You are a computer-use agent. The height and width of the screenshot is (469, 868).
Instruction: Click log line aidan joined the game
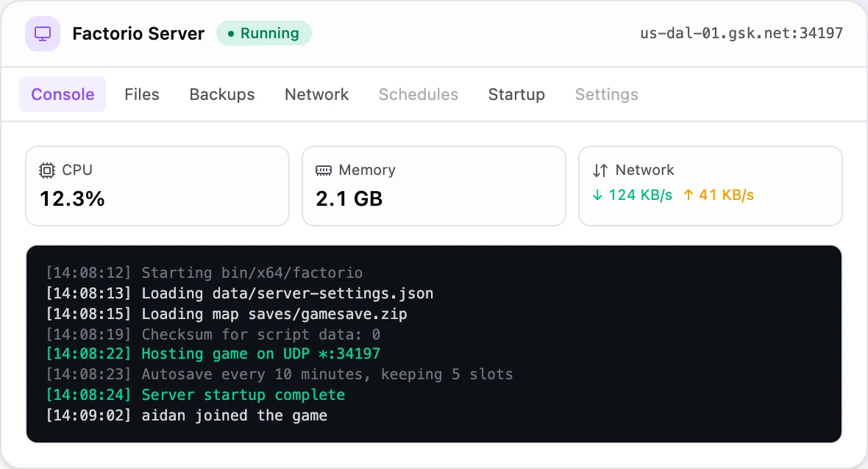click(187, 415)
